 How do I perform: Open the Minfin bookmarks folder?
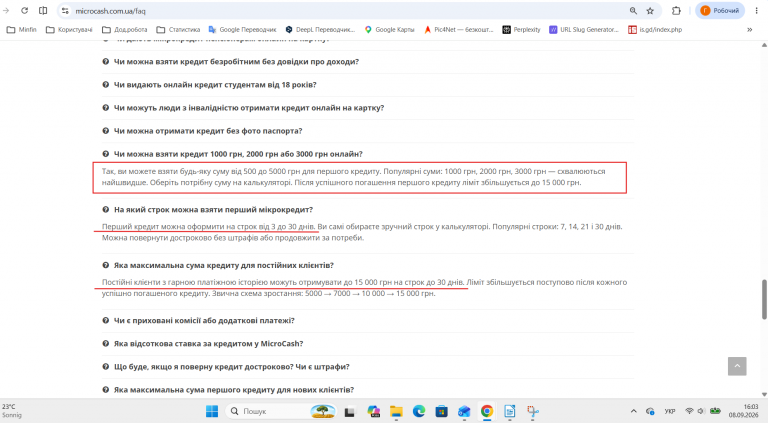coord(22,30)
